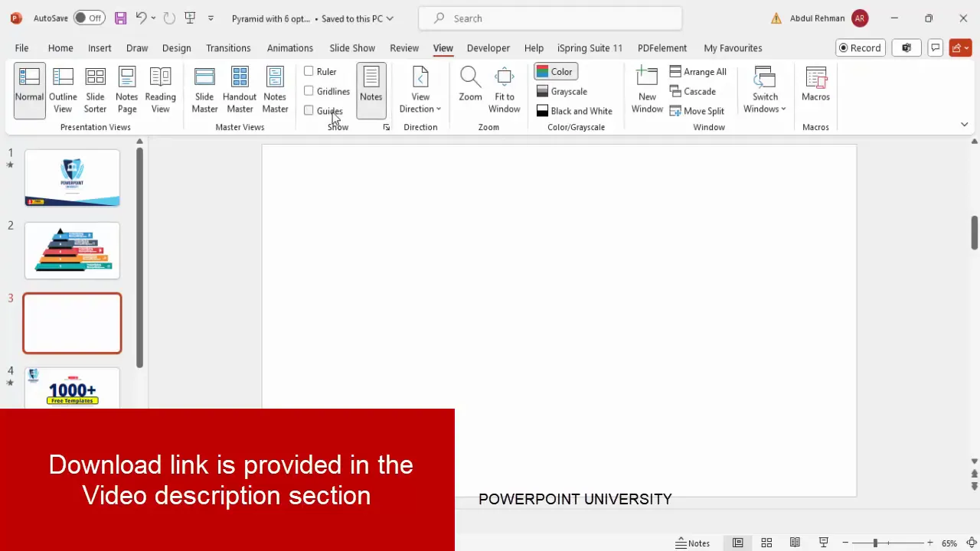This screenshot has height=551, width=980.
Task: Adjust the zoom slider handle
Action: pos(875,543)
